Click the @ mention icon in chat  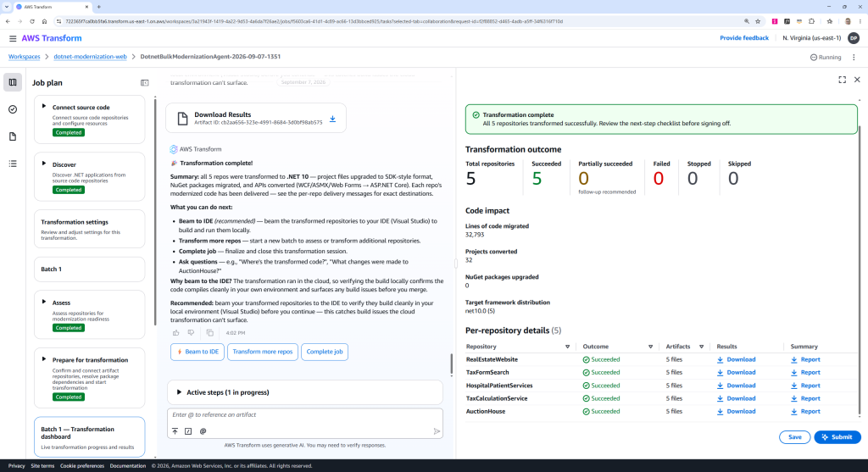coord(203,431)
